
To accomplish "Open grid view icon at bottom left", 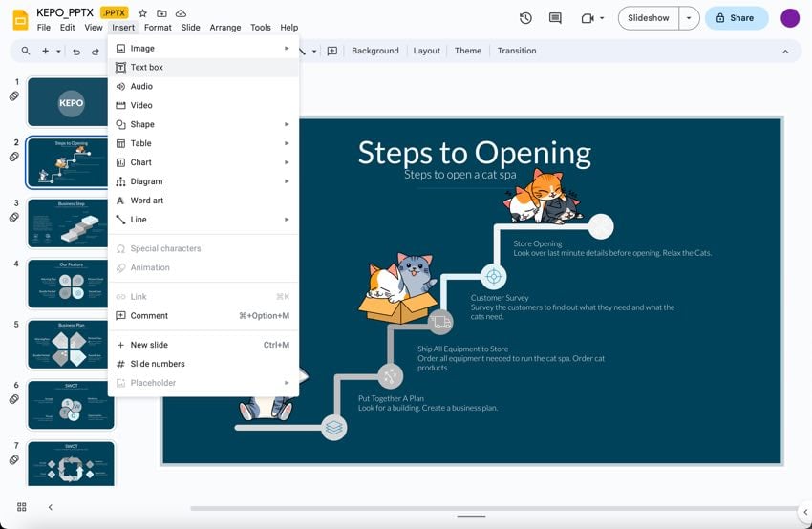I will 22,507.
